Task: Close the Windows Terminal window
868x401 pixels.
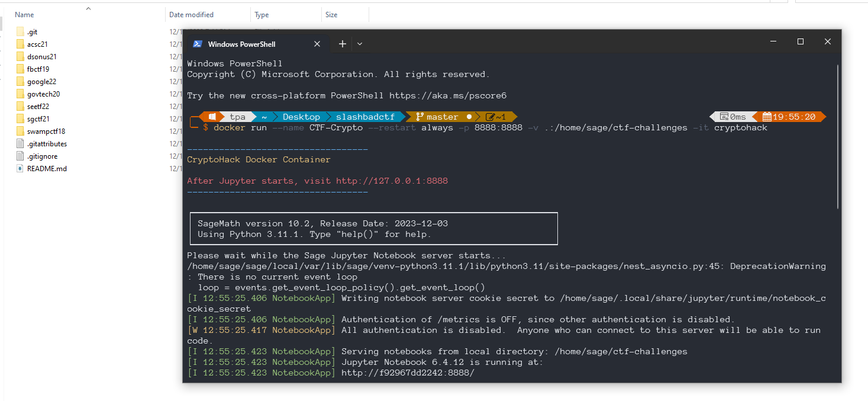Action: (x=828, y=41)
